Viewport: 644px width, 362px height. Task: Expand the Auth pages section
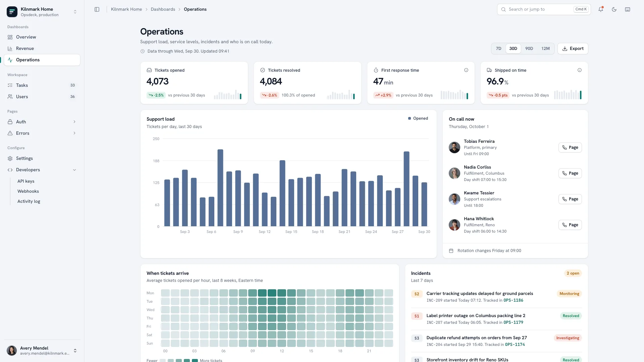pyautogui.click(x=42, y=122)
